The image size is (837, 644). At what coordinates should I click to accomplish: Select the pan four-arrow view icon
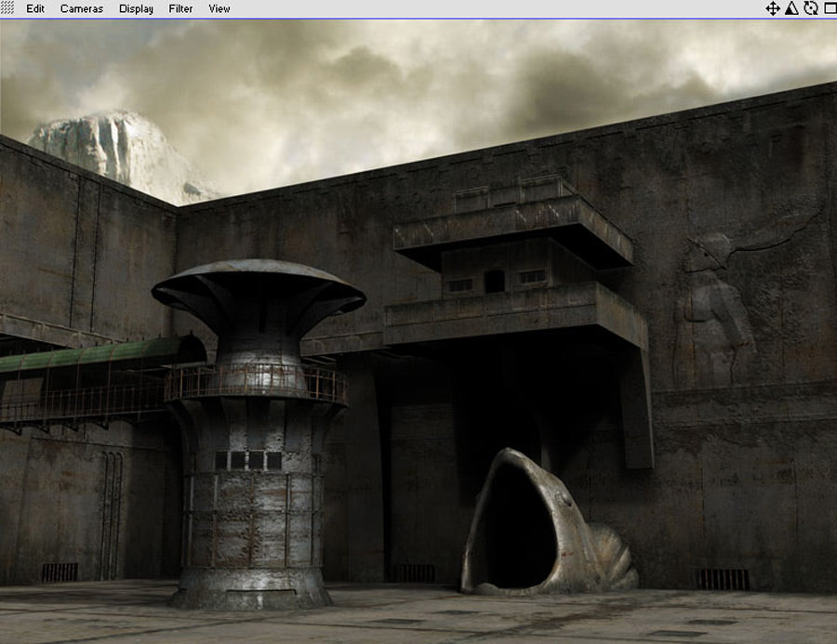tap(772, 8)
